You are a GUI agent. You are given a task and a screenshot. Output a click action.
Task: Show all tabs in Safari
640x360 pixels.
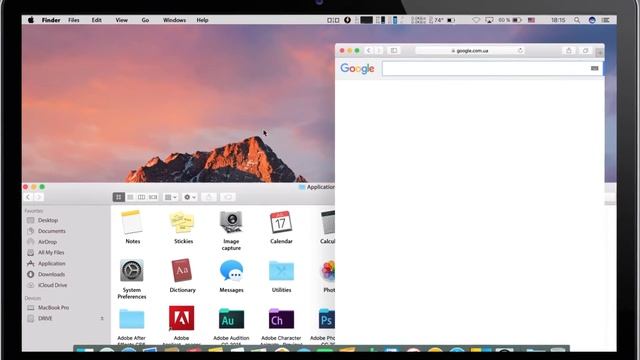click(586, 51)
